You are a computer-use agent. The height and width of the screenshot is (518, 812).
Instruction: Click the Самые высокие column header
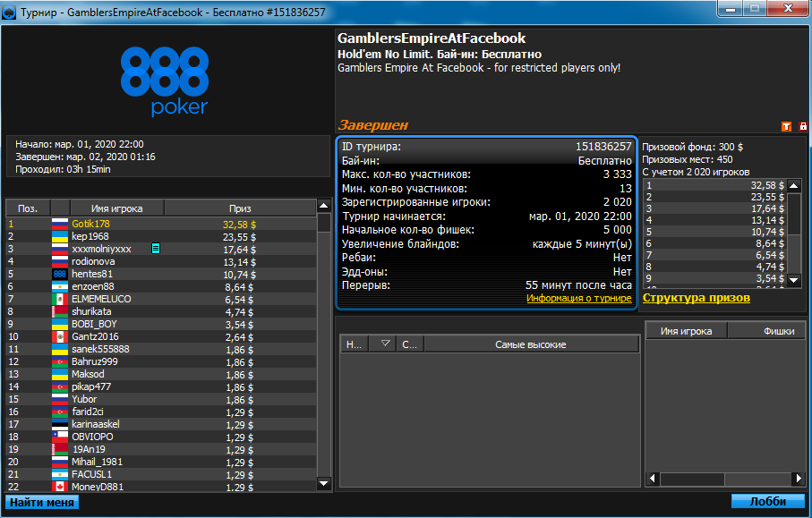click(x=531, y=344)
